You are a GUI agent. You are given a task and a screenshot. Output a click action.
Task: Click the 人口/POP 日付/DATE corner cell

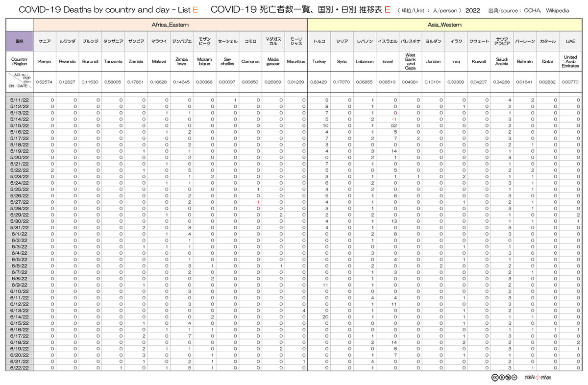tap(20, 82)
